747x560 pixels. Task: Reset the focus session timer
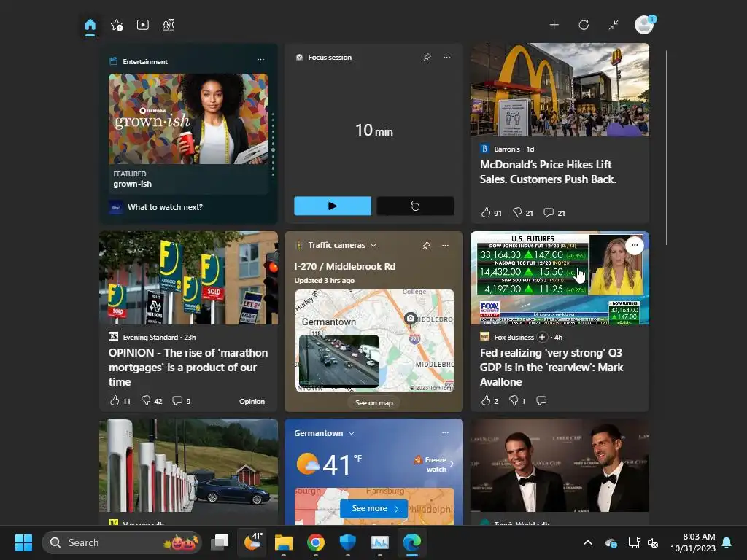(415, 206)
